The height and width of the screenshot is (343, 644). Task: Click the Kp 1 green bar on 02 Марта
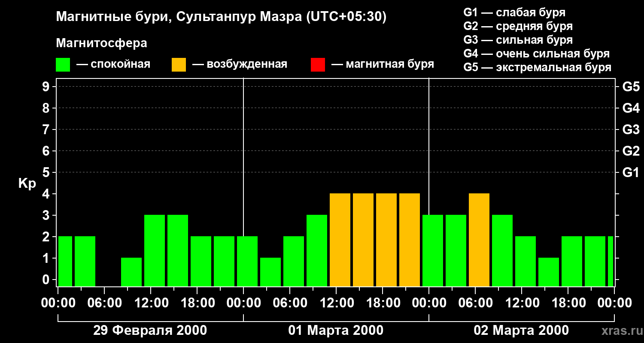[x=549, y=272]
